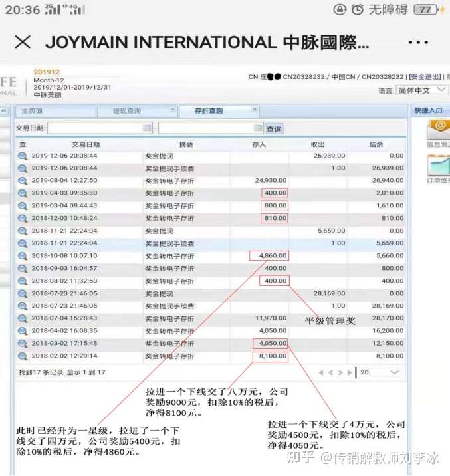The width and height of the screenshot is (450, 476).
Task: Close the 提现查询 tab
Action: coord(172,109)
